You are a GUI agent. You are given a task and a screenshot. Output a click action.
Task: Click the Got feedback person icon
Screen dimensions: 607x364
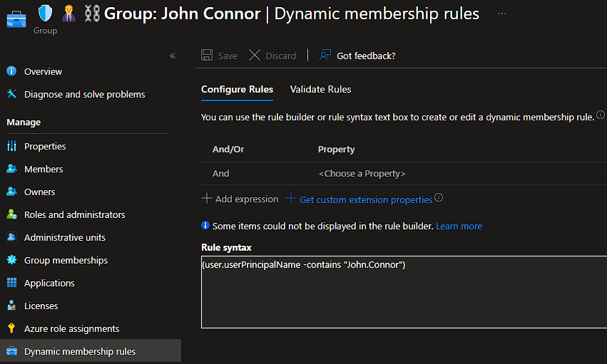click(325, 56)
